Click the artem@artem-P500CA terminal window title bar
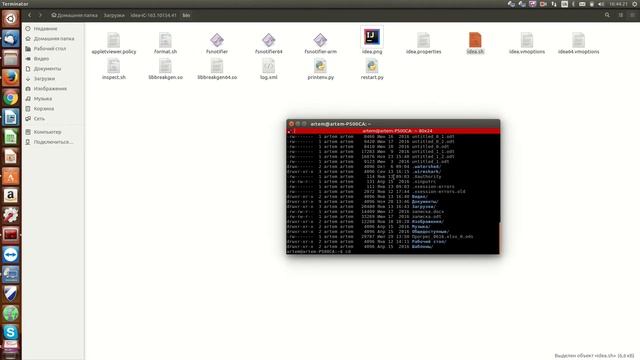 (x=393, y=124)
